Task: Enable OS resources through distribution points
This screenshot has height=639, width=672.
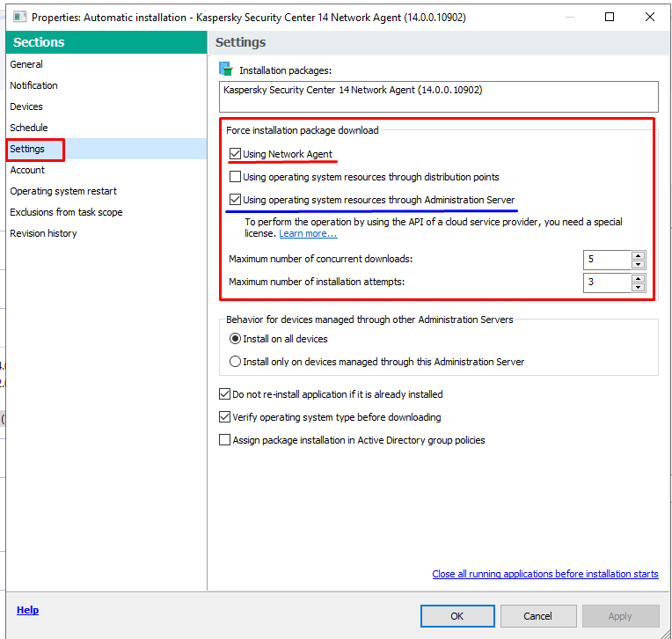Action: pos(235,176)
